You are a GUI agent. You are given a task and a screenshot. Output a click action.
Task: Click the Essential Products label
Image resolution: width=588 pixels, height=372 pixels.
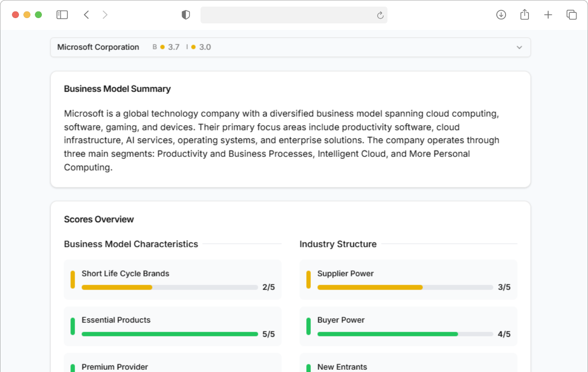[x=116, y=320]
